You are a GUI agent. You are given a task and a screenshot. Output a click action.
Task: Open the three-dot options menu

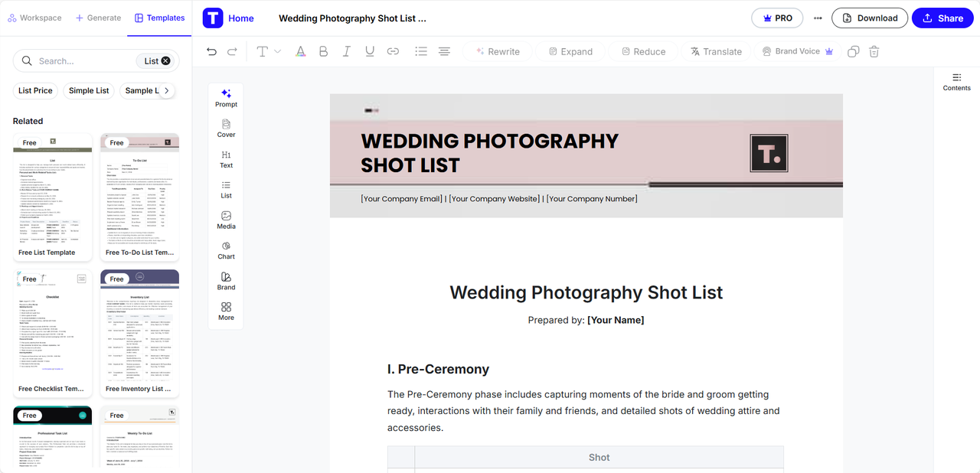point(818,18)
